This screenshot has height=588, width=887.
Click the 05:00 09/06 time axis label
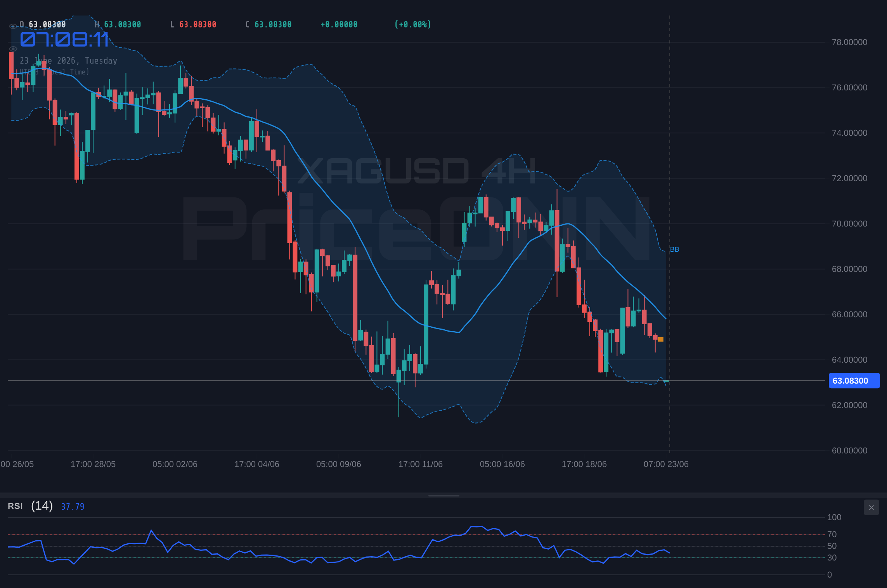tap(339, 464)
